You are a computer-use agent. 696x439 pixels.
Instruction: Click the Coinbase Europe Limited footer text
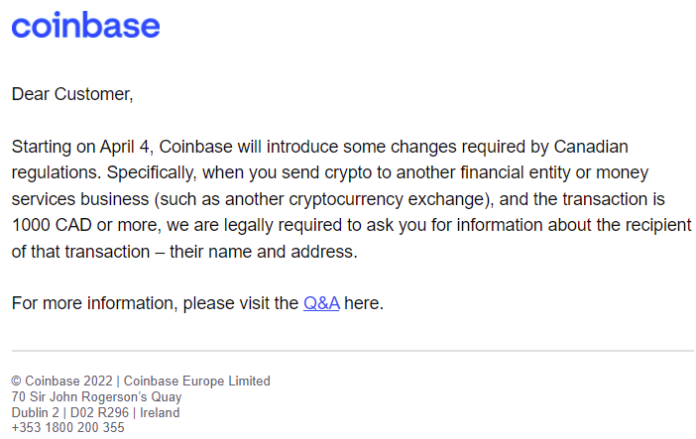point(197,381)
